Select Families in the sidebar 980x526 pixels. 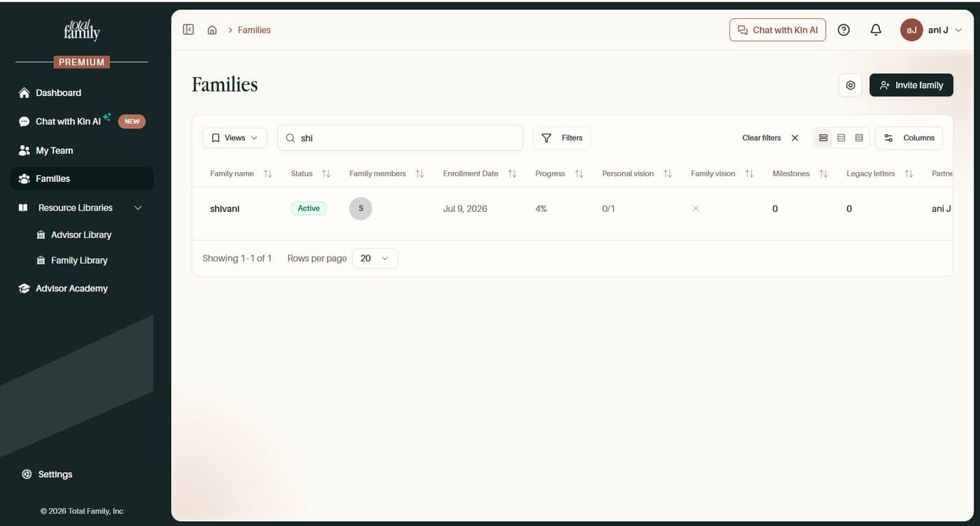pos(82,178)
